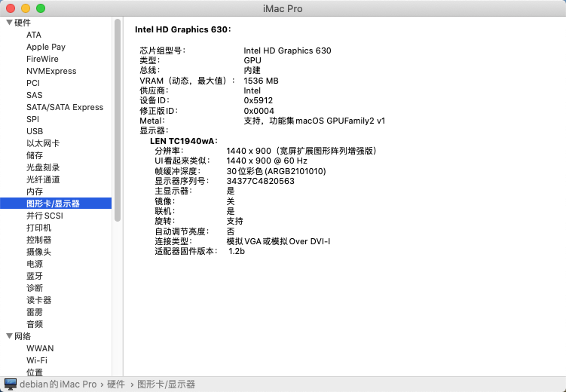Open the SPI hardware entry
The width and height of the screenshot is (566, 392).
coord(32,119)
